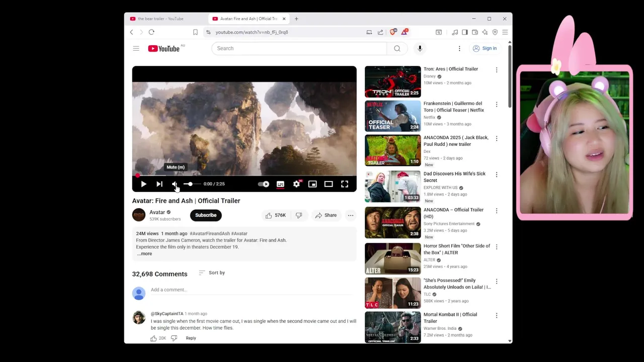Like the video (576K)
The width and height of the screenshot is (644, 362).
point(276,215)
